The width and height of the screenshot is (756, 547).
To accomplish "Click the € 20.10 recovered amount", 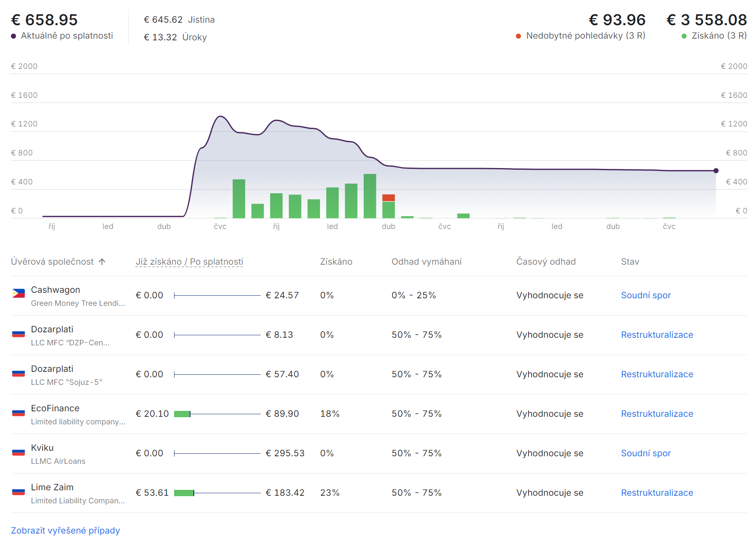I will 152,414.
